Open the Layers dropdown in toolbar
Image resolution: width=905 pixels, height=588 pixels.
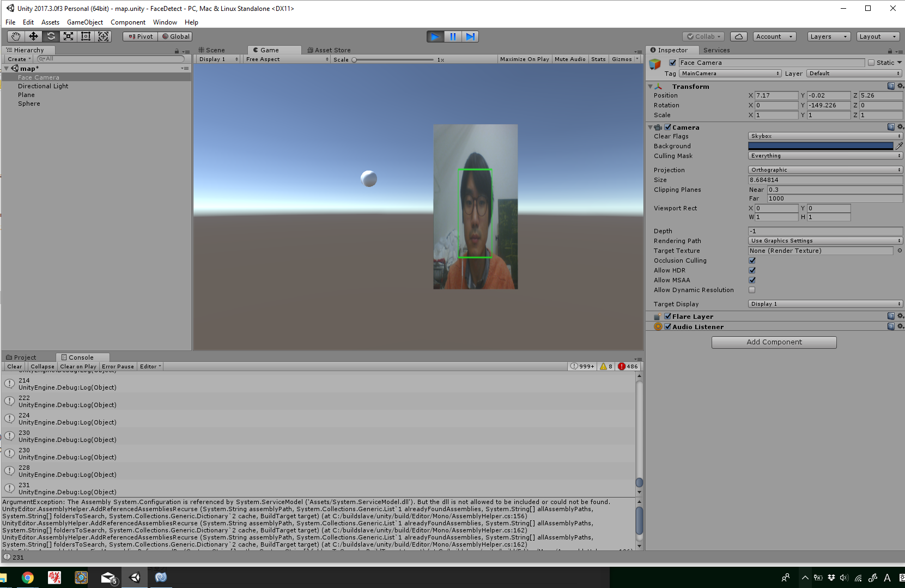pyautogui.click(x=829, y=37)
